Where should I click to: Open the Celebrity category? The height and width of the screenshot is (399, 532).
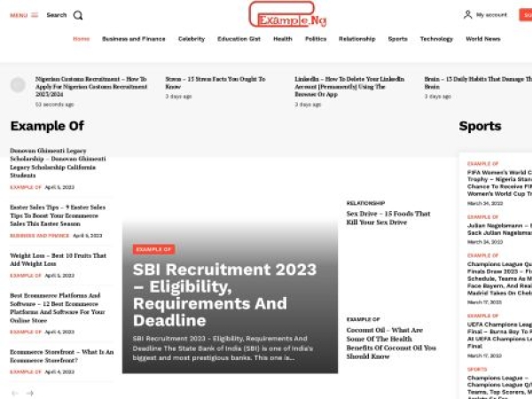pos(191,39)
